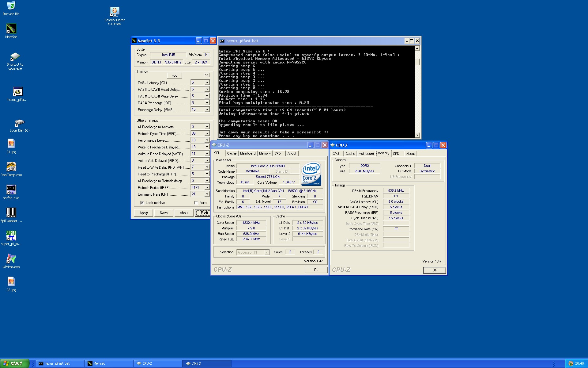Image resolution: width=588 pixels, height=368 pixels.
Task: Switch to Cache tab in left CPU-Z
Action: 232,153
